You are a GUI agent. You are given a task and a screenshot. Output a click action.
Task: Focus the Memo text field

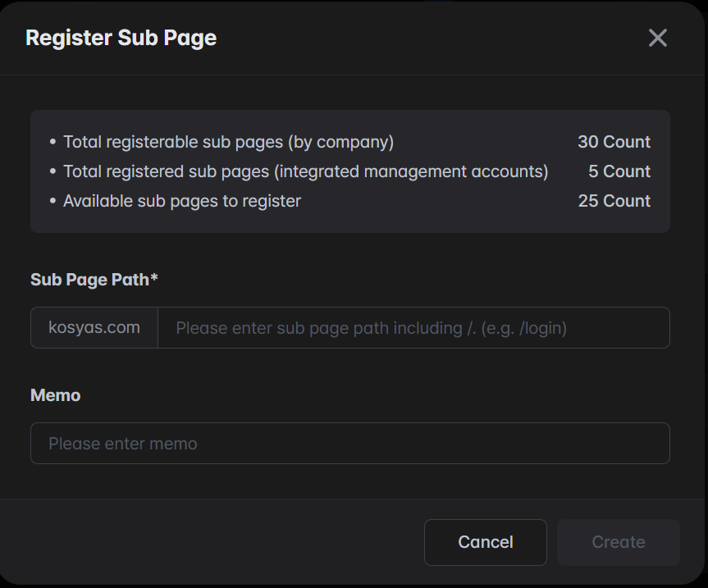point(349,444)
